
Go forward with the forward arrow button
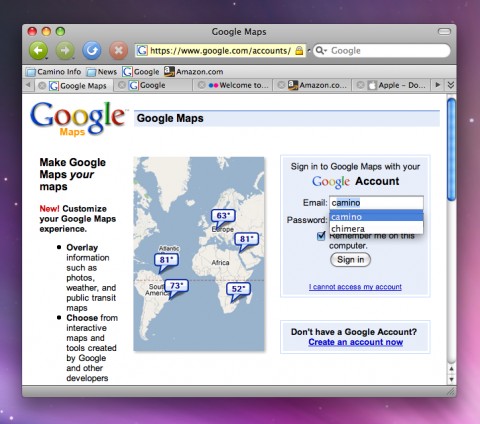(x=65, y=51)
